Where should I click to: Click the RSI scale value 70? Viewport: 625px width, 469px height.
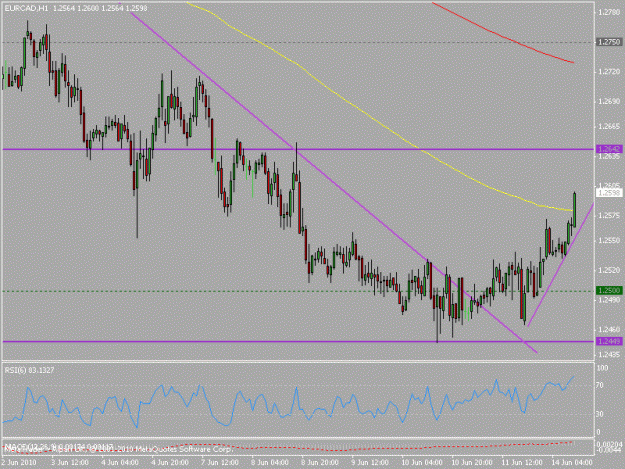600,385
